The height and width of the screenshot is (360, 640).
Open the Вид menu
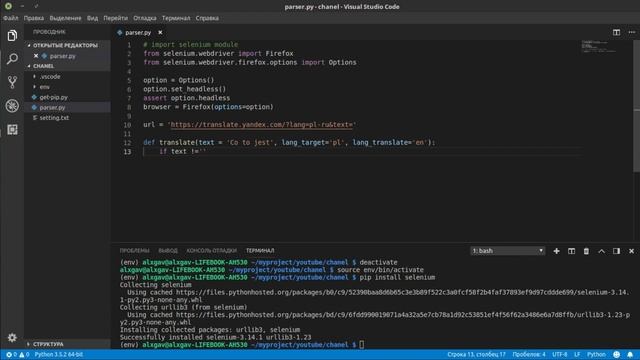(x=92, y=18)
